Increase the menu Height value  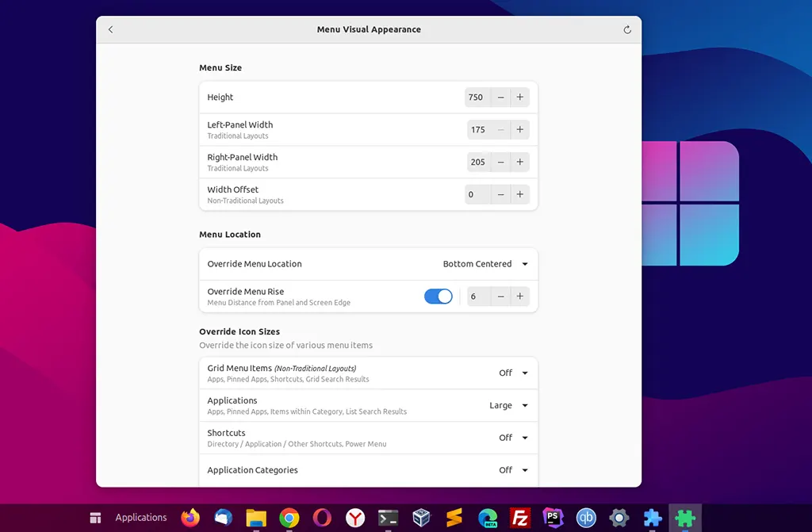[520, 98]
